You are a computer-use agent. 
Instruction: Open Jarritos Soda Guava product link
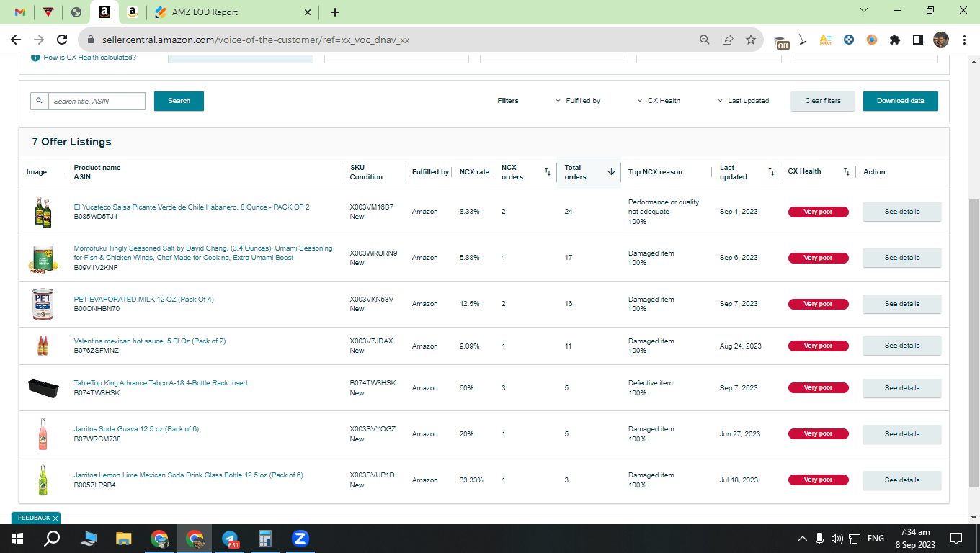[x=136, y=429]
